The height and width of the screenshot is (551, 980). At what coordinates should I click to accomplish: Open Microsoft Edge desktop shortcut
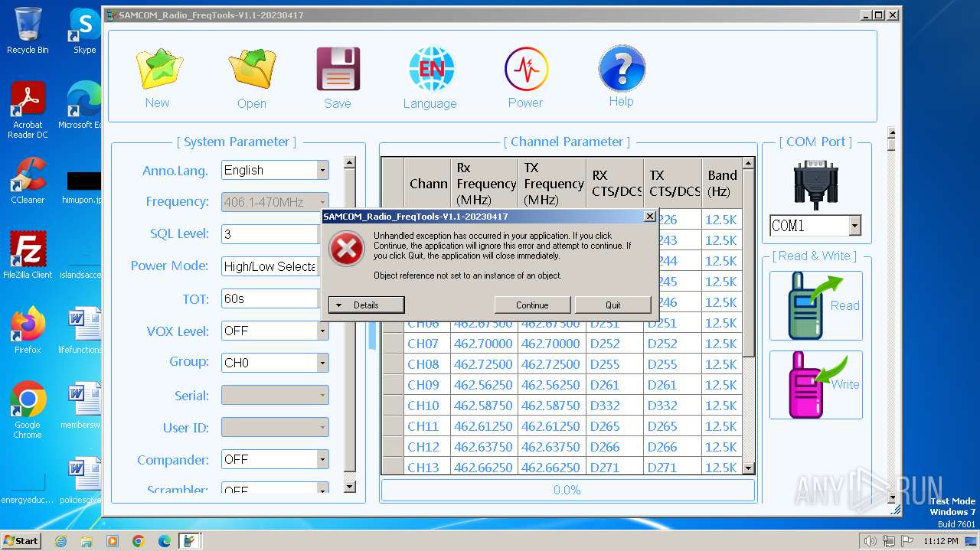coord(80,106)
